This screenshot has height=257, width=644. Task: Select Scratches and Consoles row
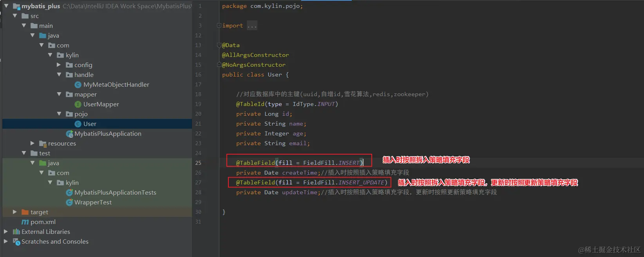(x=97, y=241)
